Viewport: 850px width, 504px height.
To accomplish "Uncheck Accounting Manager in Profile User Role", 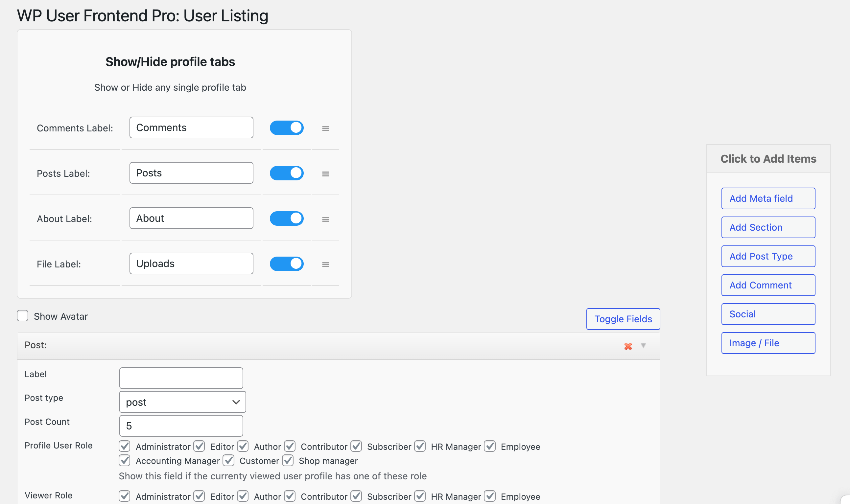I will pos(124,461).
